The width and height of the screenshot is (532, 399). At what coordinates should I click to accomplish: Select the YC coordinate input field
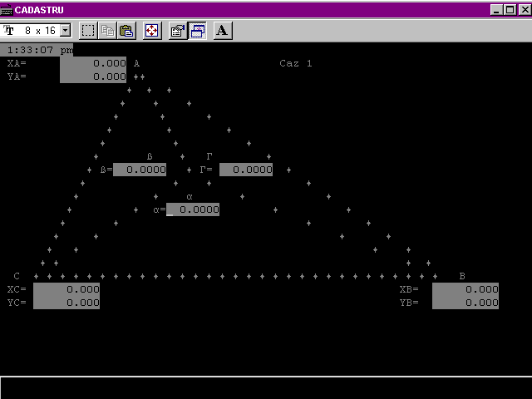66,303
